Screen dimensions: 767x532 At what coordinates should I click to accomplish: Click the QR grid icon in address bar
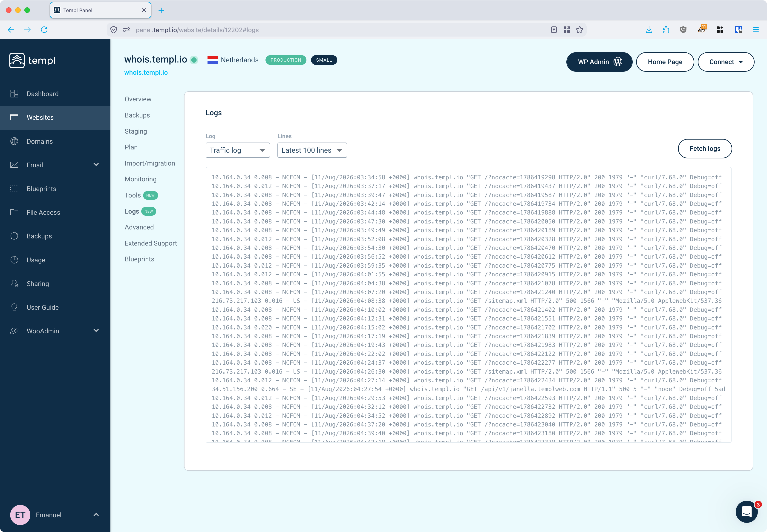[x=567, y=30]
